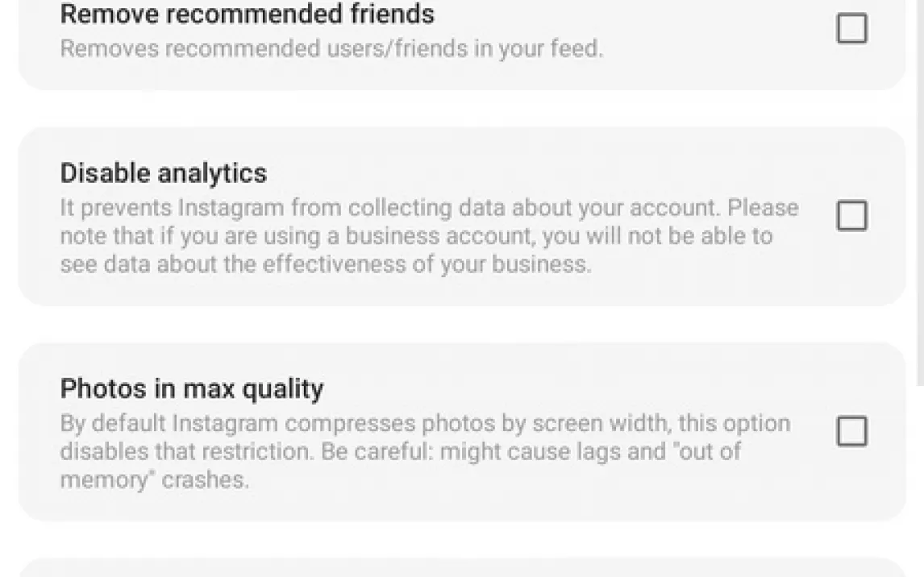Image resolution: width=924 pixels, height=577 pixels.
Task: Click the 'Remove recommended friends' title
Action: pos(247,14)
